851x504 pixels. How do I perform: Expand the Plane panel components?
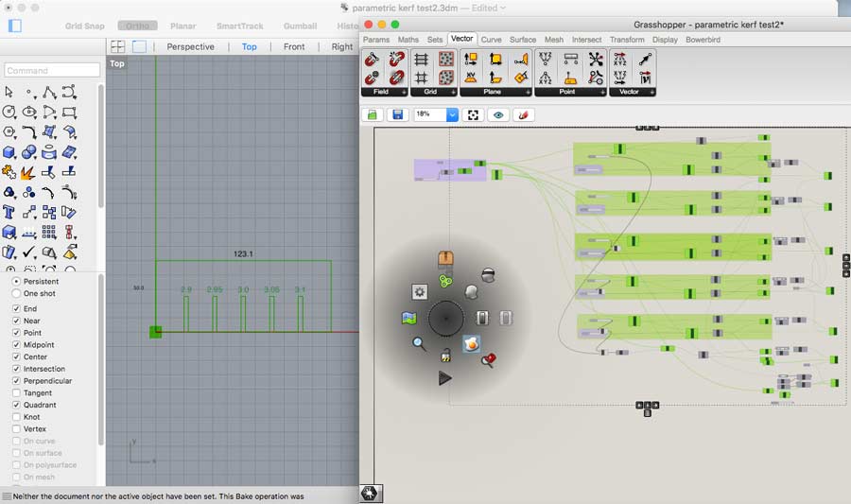click(x=527, y=93)
